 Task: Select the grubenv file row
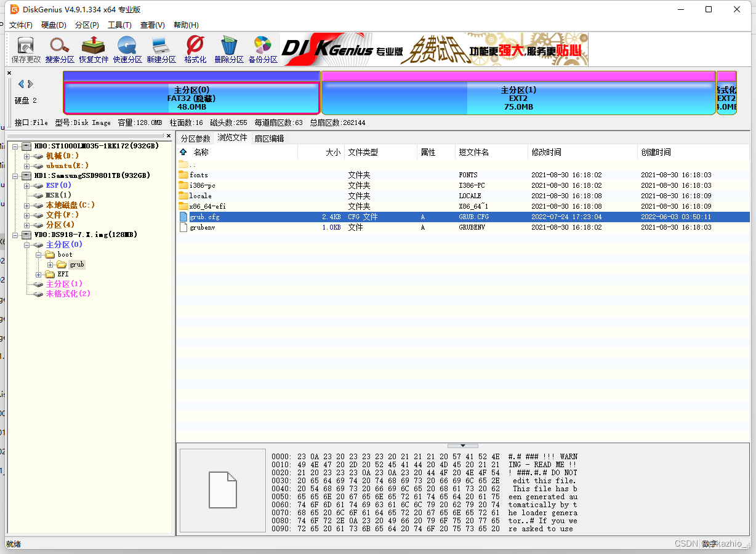463,227
